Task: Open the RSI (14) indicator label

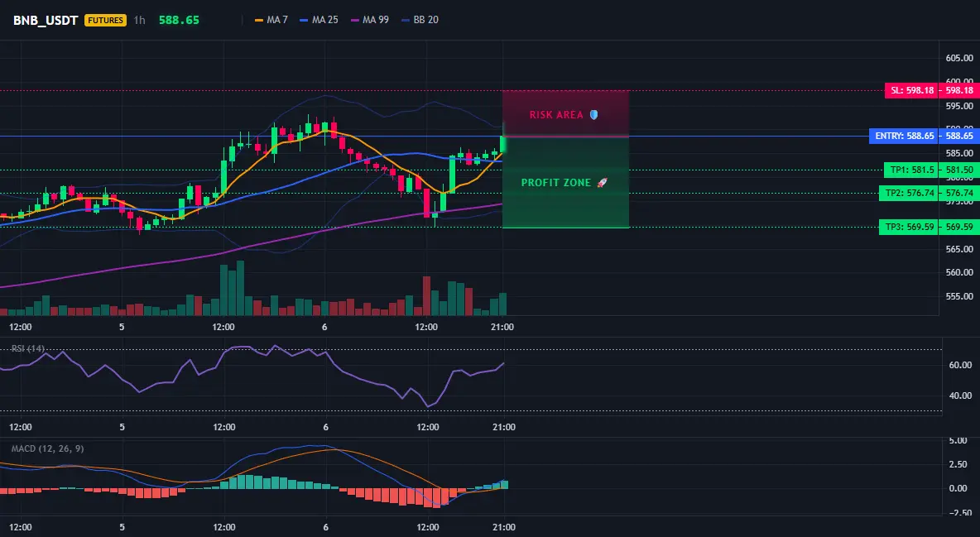Action: point(28,348)
